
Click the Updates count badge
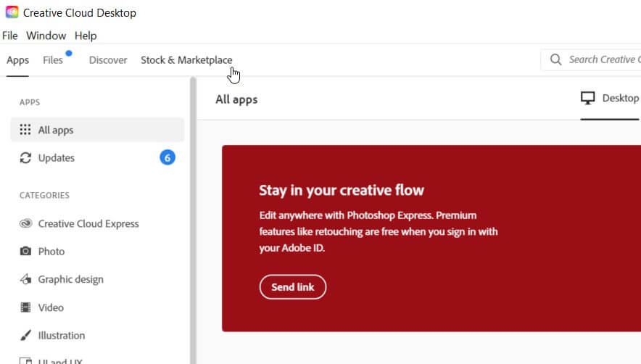pos(168,157)
